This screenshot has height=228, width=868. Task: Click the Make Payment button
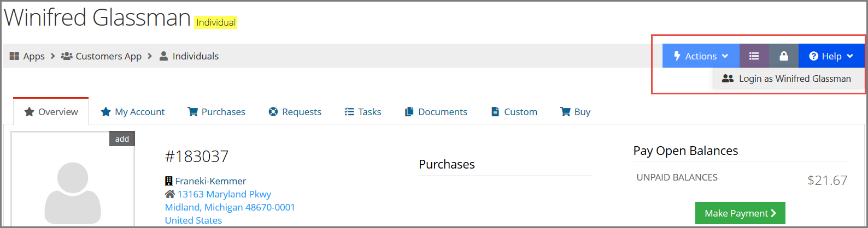coord(740,213)
